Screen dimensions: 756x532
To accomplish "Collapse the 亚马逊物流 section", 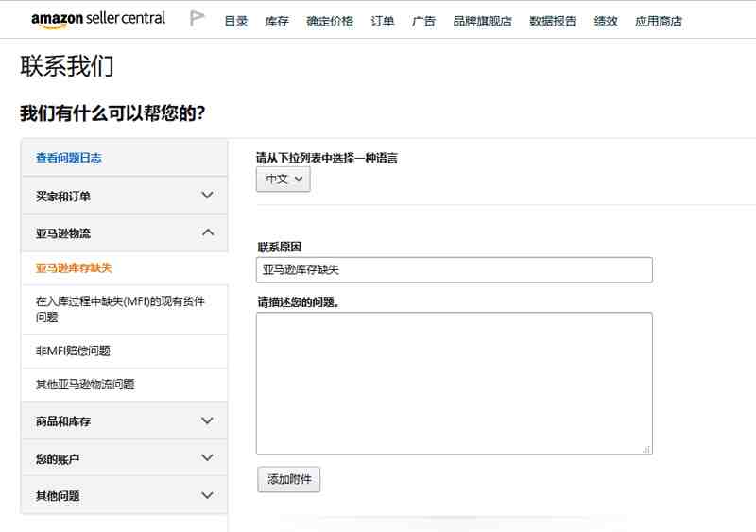I will (x=124, y=232).
